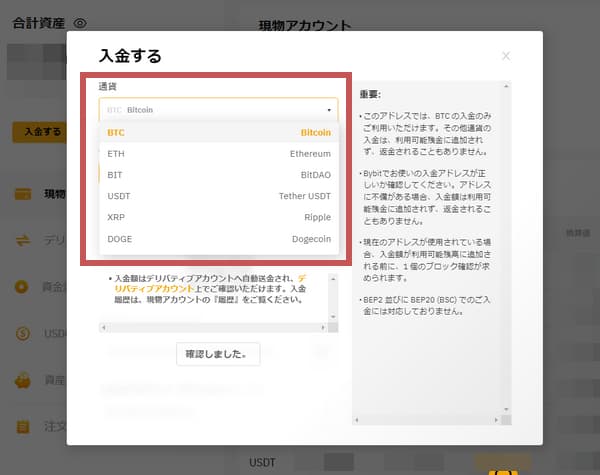Pick DOGE Dogecoin from the list
The image size is (600, 475).
[x=219, y=239]
